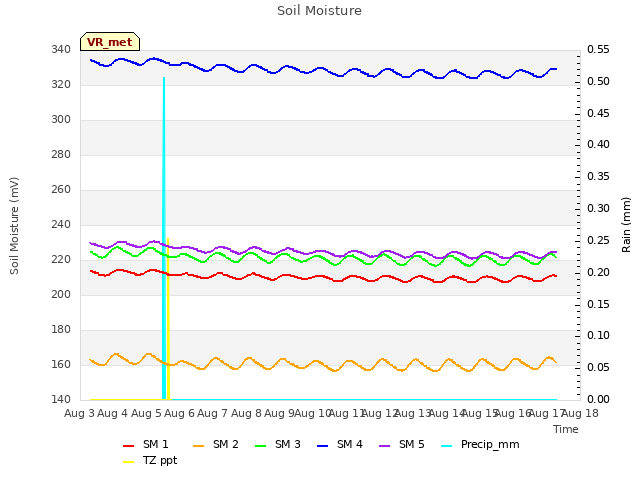Toggle the SM 1 legend entry

[146, 444]
